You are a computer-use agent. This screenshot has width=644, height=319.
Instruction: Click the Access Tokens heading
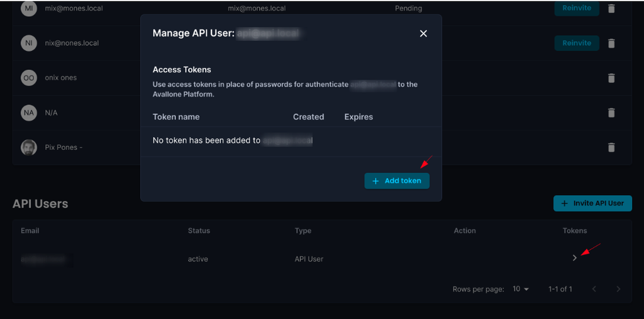coord(182,70)
